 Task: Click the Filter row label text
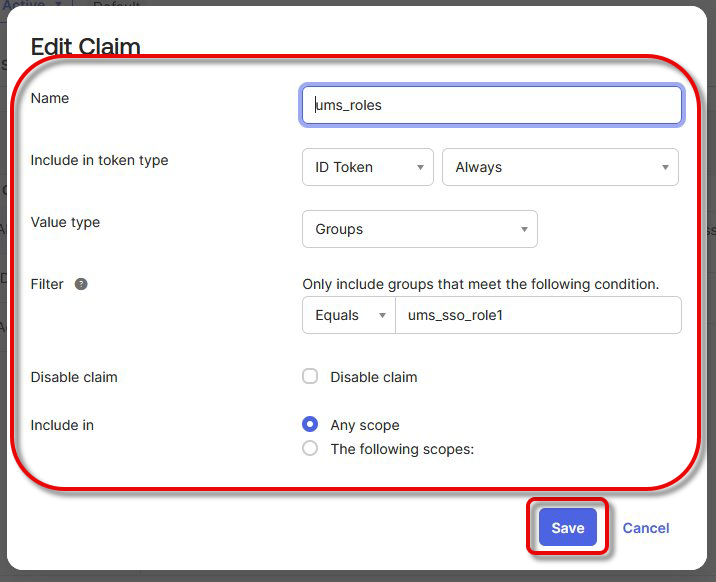pos(47,284)
